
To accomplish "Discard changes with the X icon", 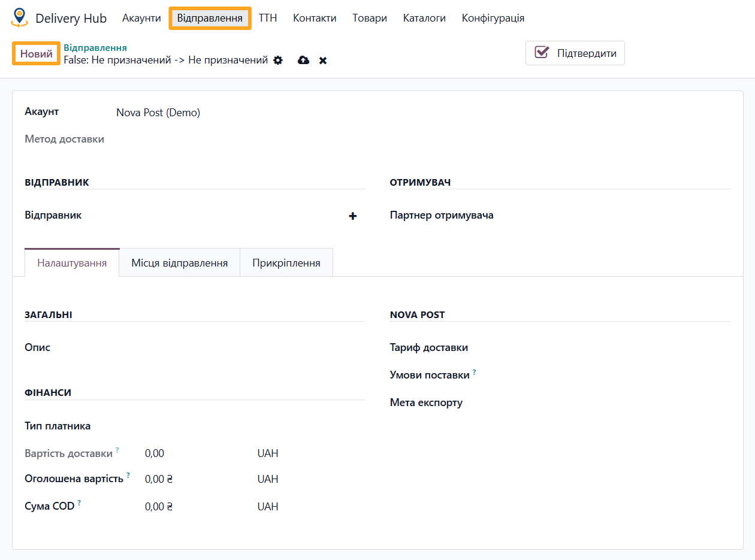I will [x=323, y=60].
